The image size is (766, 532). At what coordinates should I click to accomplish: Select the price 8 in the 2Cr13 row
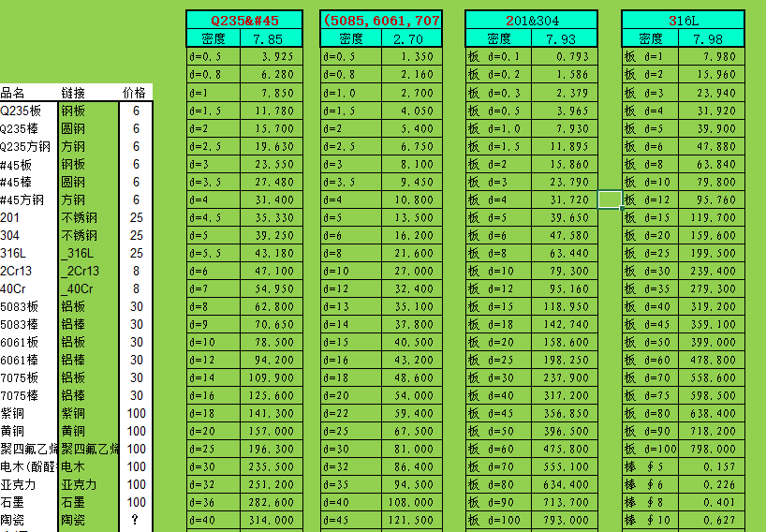(137, 271)
